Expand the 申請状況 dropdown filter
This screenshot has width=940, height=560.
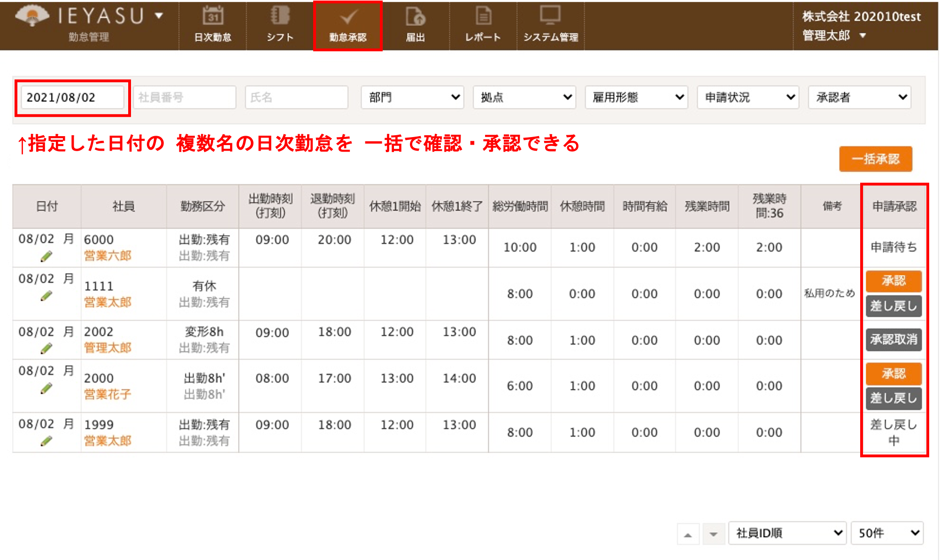748,97
